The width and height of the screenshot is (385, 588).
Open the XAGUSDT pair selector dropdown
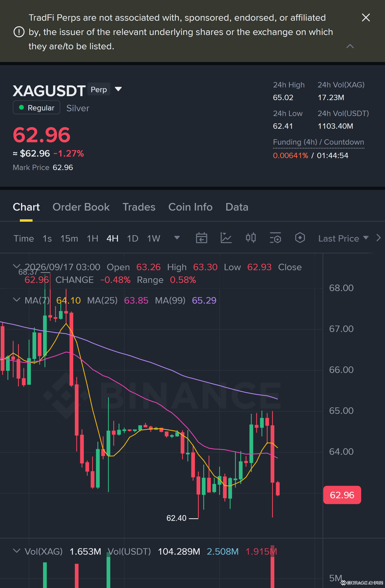click(118, 89)
